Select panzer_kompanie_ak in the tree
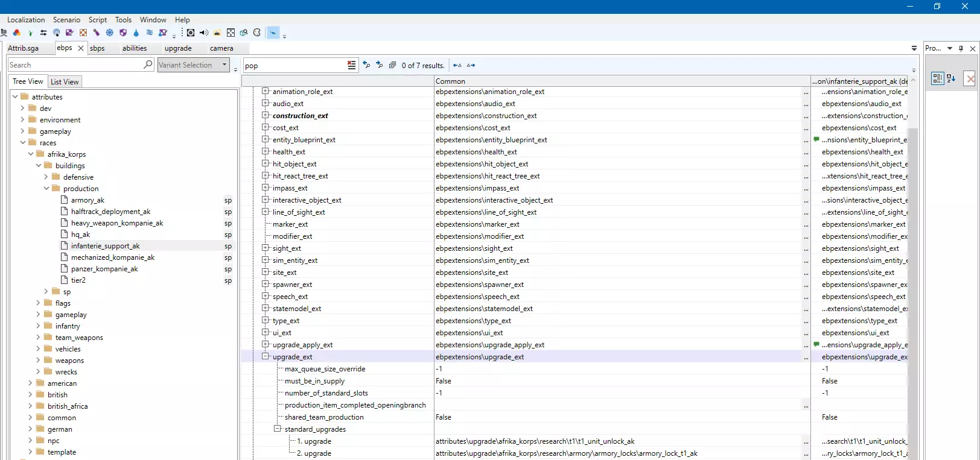Image resolution: width=980 pixels, height=460 pixels. pos(104,269)
